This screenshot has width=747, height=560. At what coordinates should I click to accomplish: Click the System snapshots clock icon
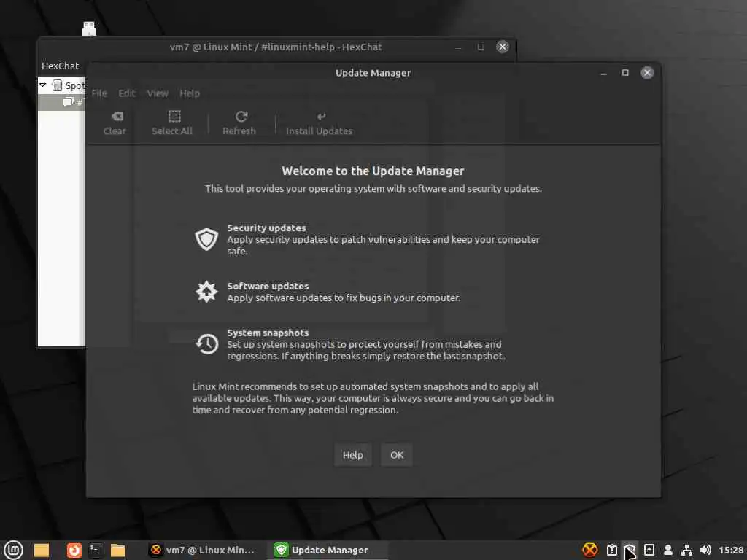[206, 344]
